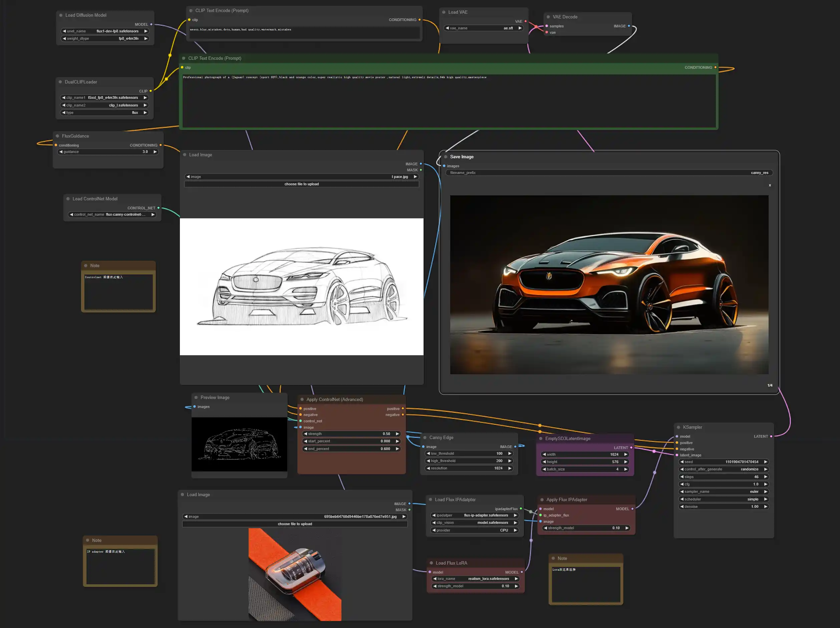
Task: Collapse the Preview Image node via its title dot
Action: pos(196,397)
